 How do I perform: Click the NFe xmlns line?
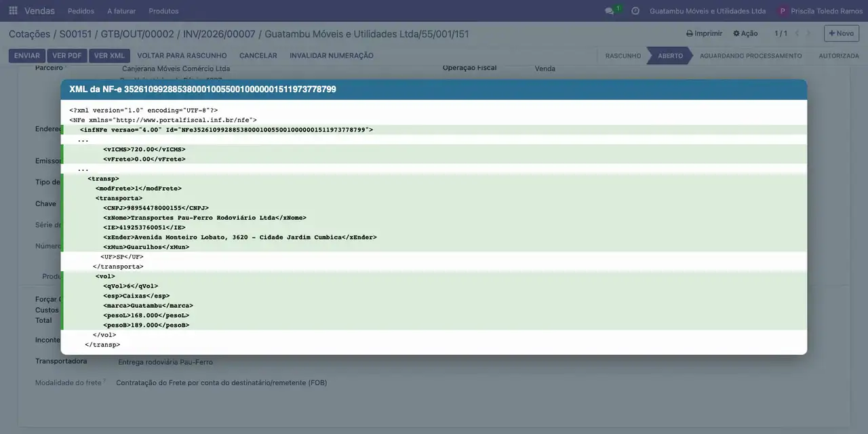pos(163,120)
